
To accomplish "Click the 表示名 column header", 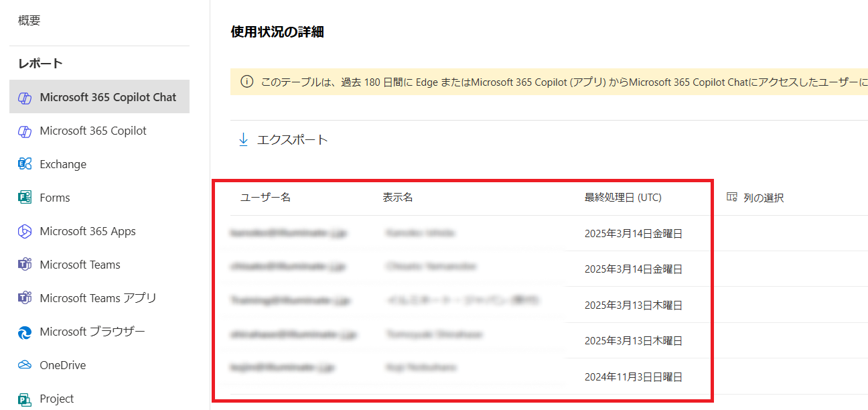I will 398,197.
